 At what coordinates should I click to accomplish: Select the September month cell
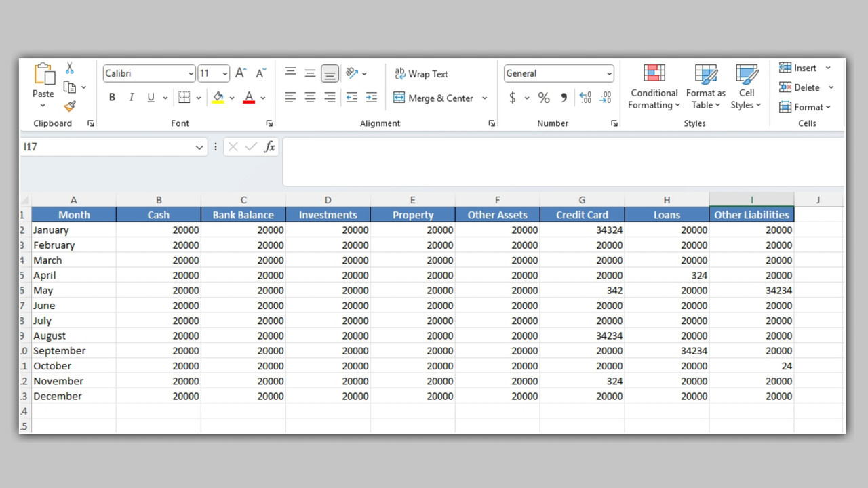(x=74, y=351)
